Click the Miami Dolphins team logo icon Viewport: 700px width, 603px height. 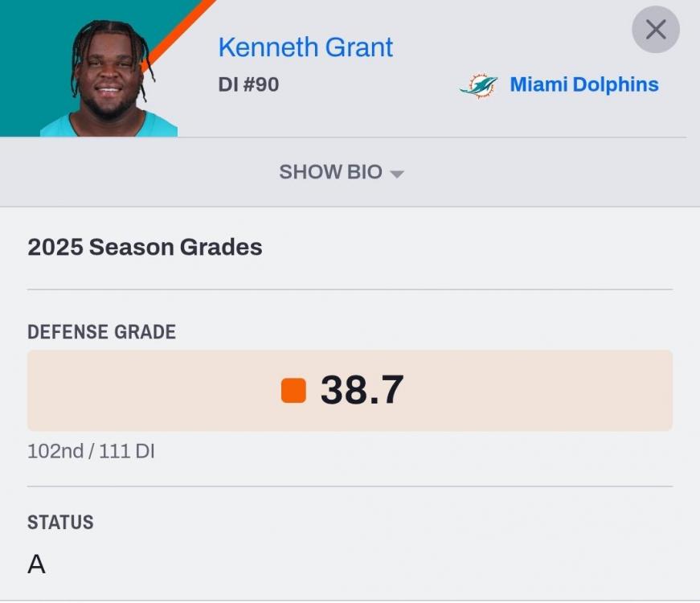[478, 85]
